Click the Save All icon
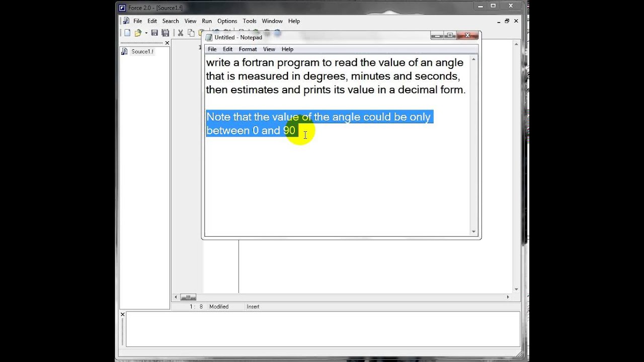The width and height of the screenshot is (644, 362). tap(165, 33)
